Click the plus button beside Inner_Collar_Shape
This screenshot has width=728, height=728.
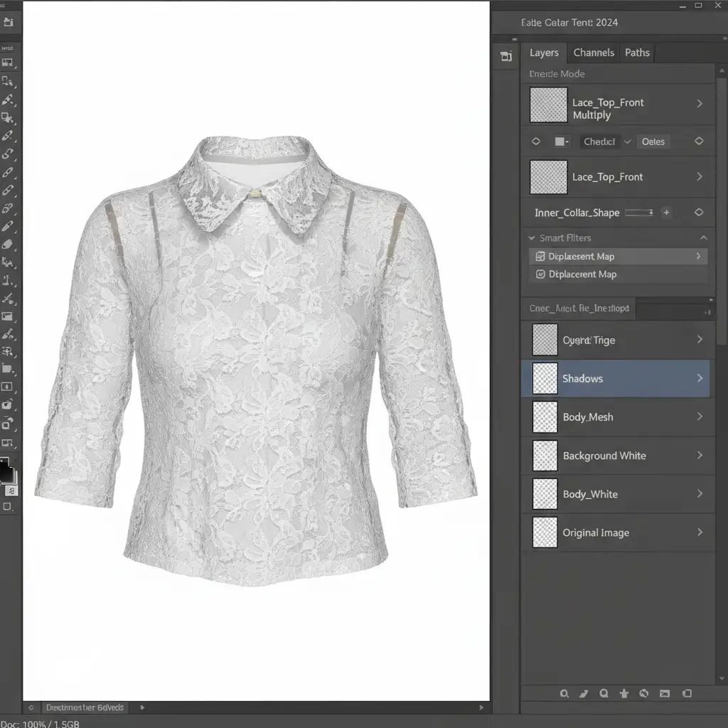pyautogui.click(x=666, y=213)
